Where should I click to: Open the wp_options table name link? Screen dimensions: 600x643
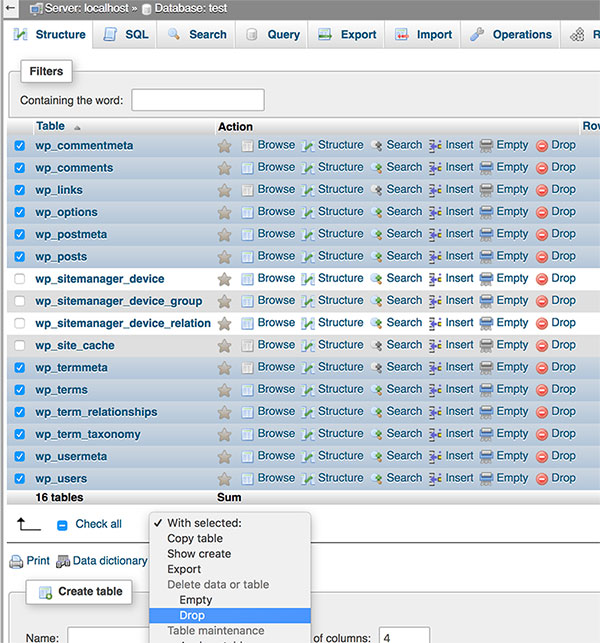click(x=66, y=212)
